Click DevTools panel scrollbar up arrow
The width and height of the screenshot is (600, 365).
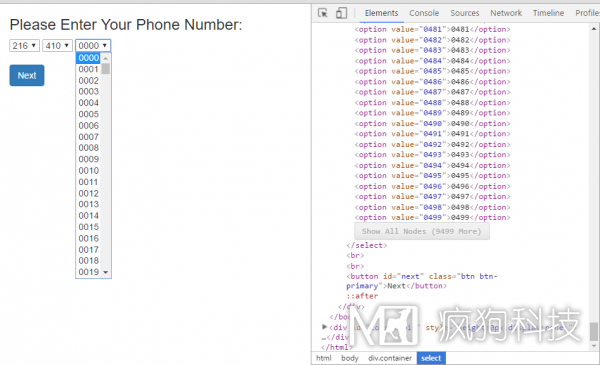point(593,29)
